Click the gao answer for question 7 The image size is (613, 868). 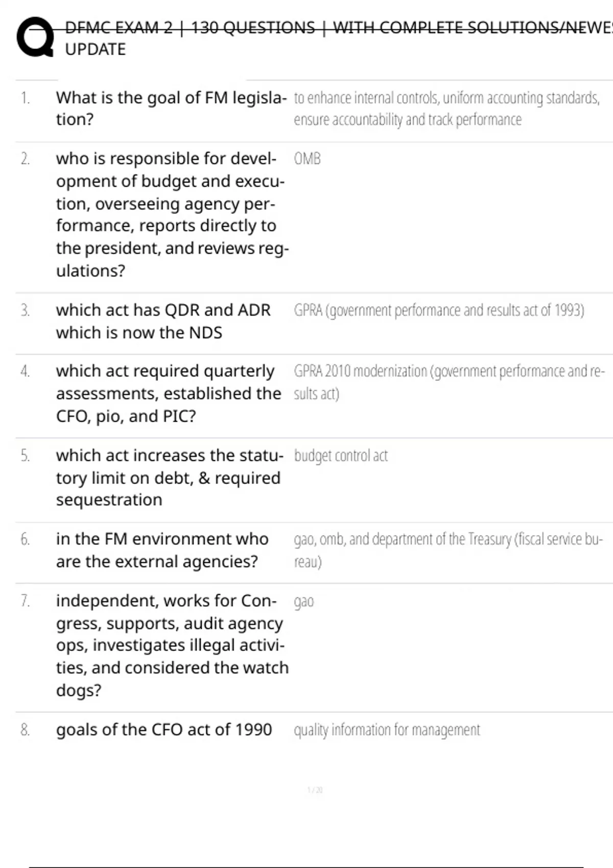click(x=303, y=602)
